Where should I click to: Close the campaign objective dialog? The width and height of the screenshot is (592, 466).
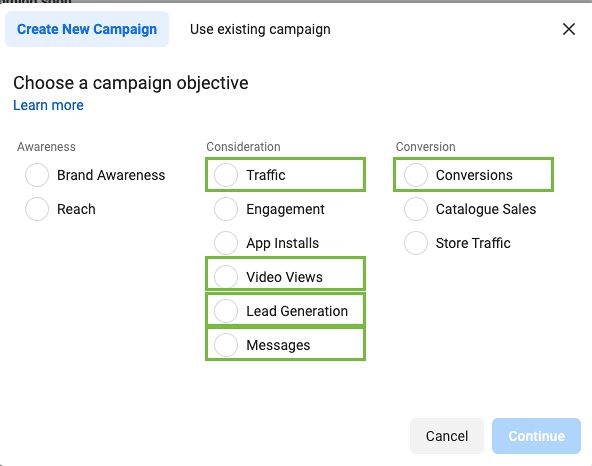tap(569, 29)
